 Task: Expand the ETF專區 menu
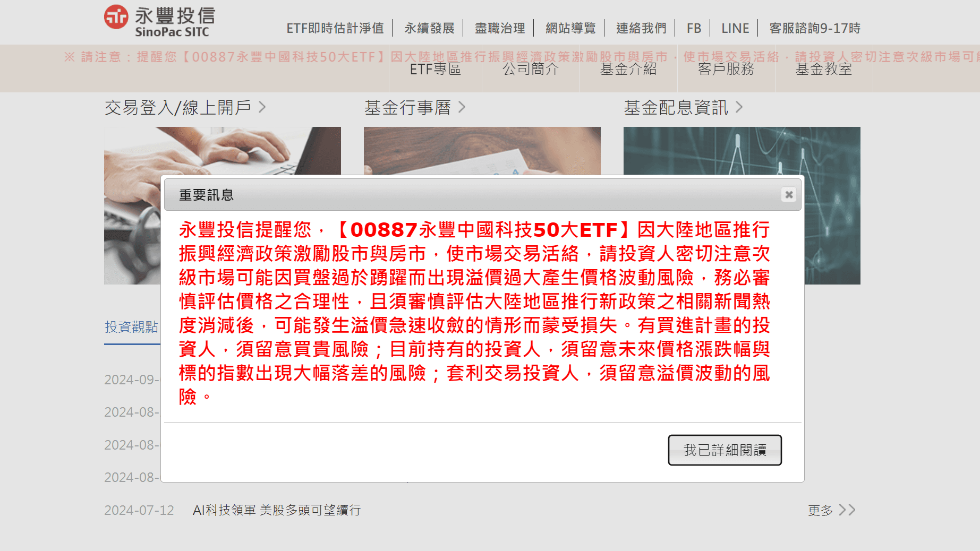tap(436, 69)
